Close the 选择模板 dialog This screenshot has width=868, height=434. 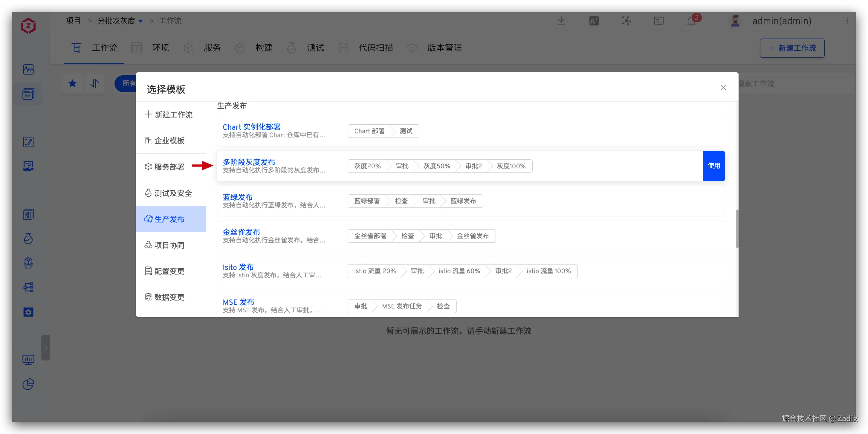coord(723,88)
